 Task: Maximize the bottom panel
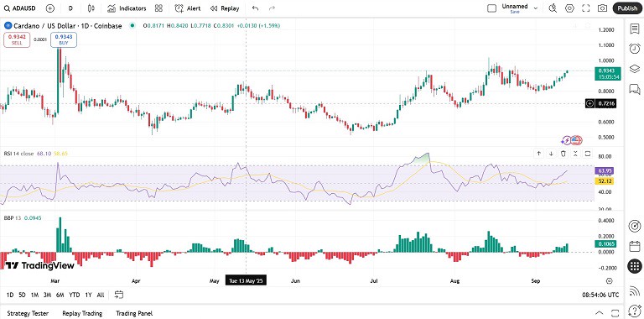(x=615, y=313)
